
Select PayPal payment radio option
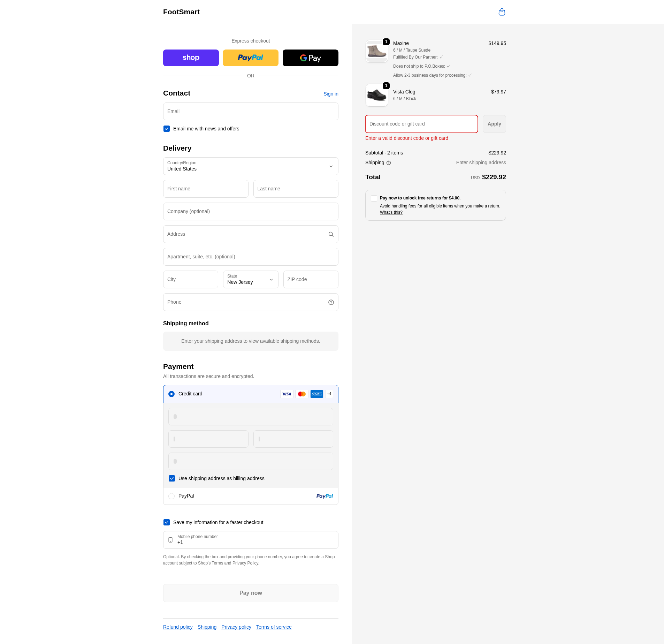click(x=171, y=496)
